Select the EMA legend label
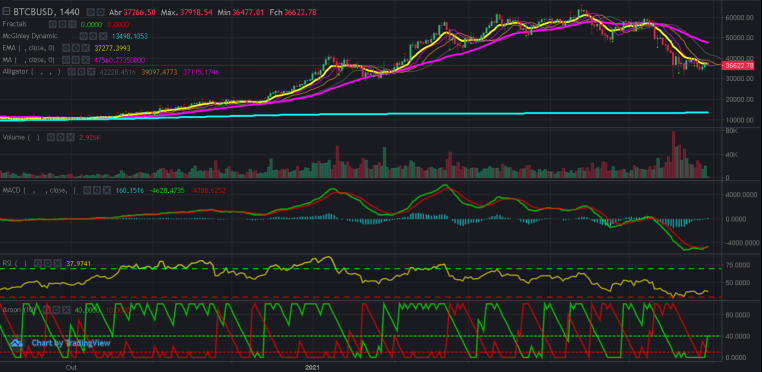 click(29, 48)
